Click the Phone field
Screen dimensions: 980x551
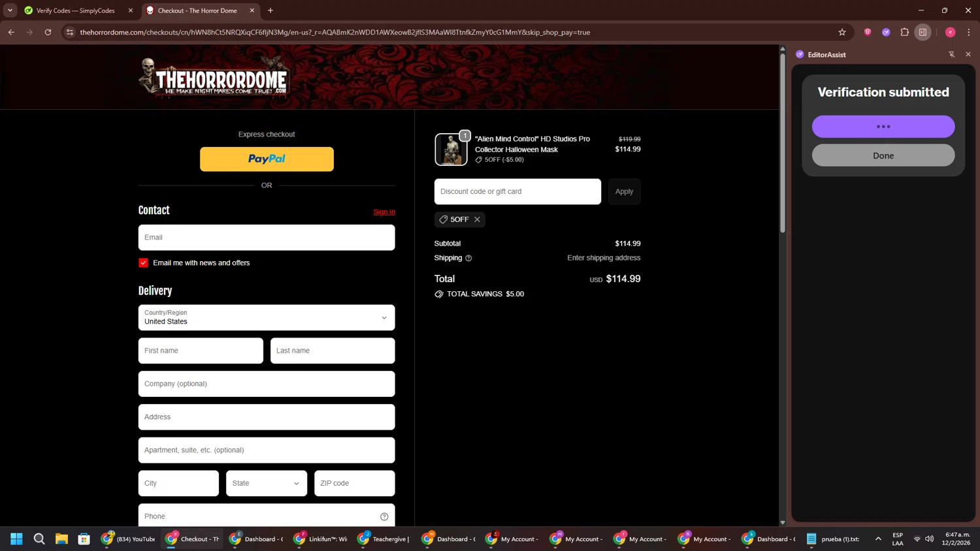click(267, 516)
